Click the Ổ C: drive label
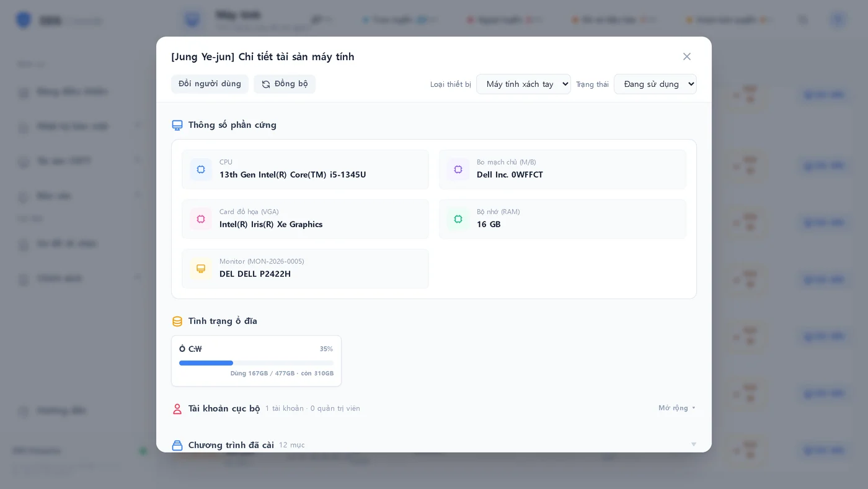868x489 pixels. click(x=190, y=349)
